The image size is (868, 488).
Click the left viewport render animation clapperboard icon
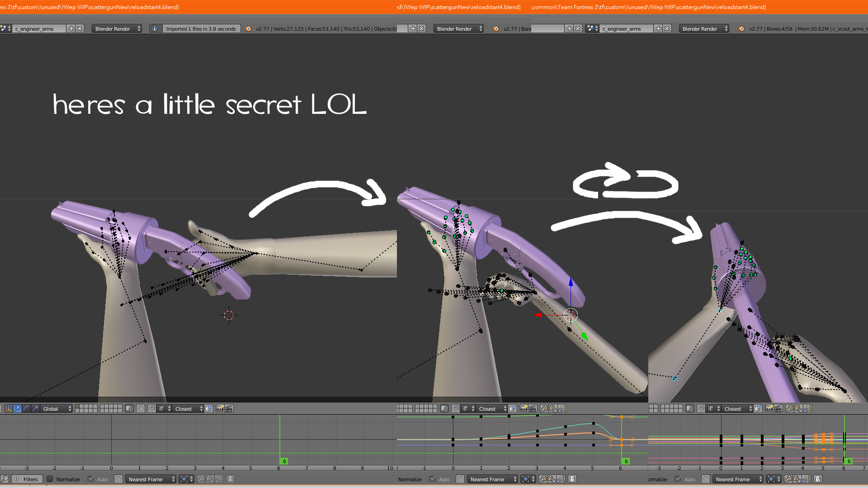tap(229, 408)
